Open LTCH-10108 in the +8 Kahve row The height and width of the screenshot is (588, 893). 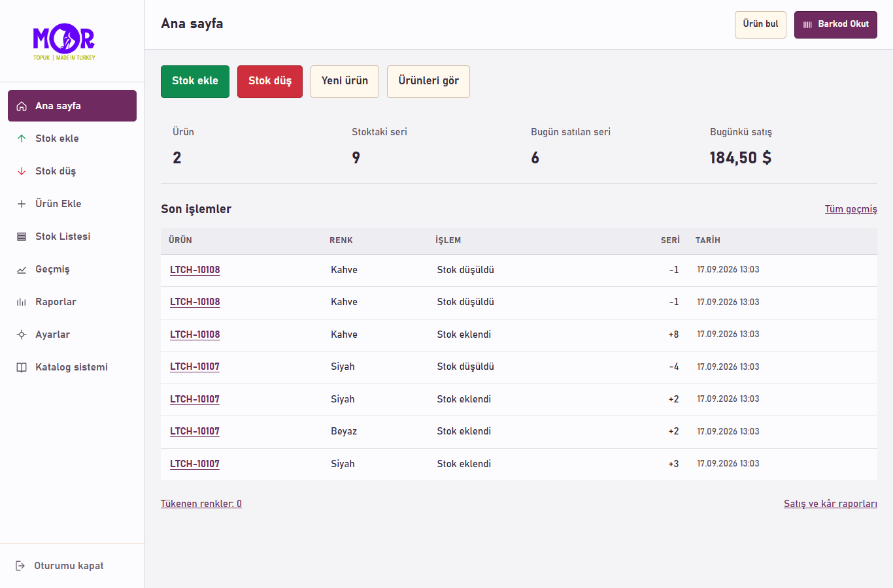coord(195,335)
